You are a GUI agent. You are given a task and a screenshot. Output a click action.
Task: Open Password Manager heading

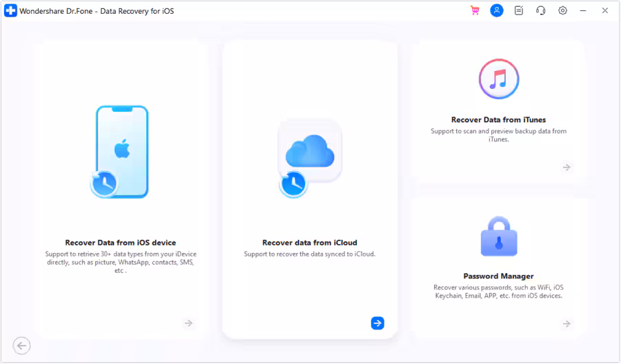pyautogui.click(x=499, y=276)
